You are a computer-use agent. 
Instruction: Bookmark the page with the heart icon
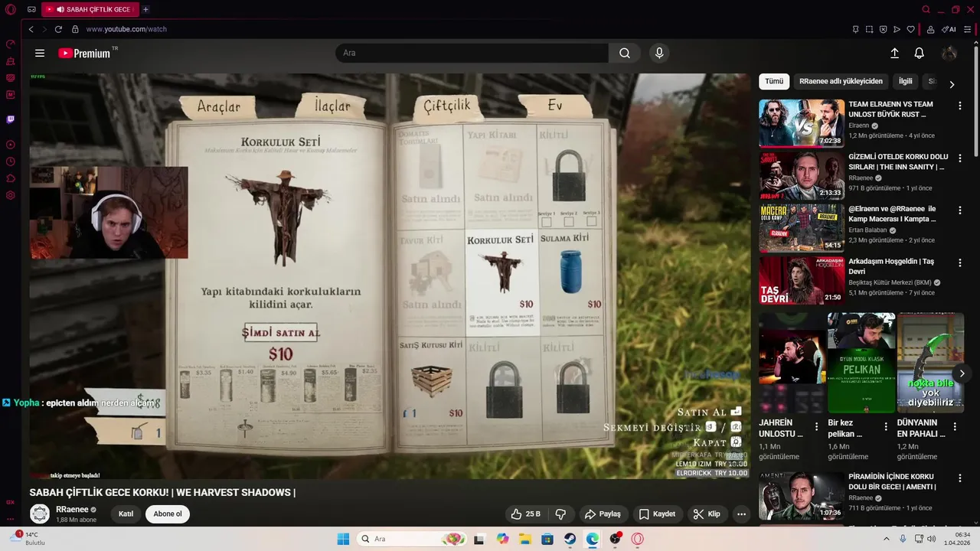tap(910, 29)
